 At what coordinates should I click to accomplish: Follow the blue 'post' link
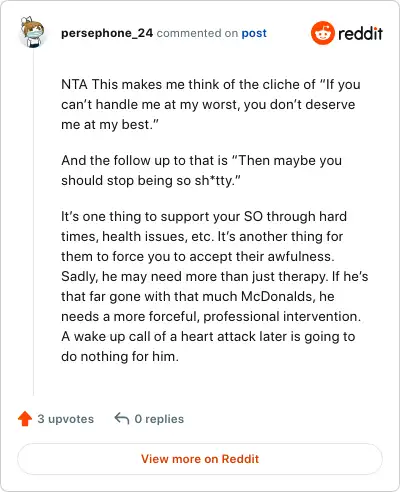(254, 33)
